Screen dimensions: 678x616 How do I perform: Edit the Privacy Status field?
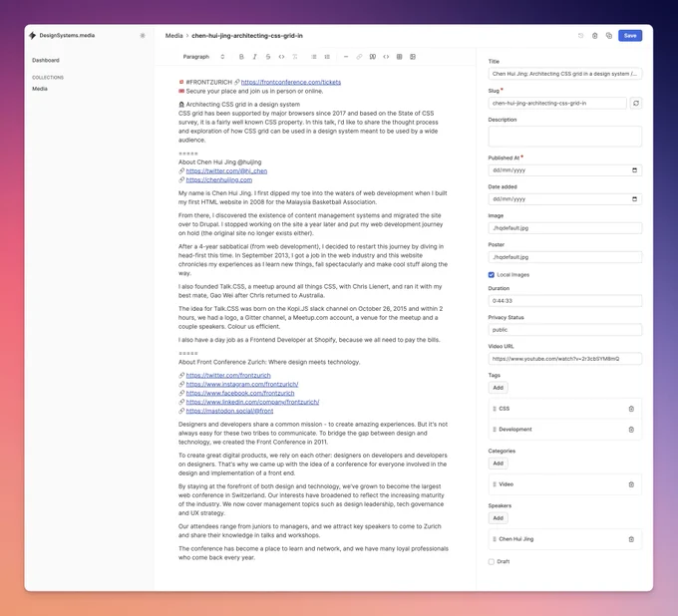(x=565, y=329)
